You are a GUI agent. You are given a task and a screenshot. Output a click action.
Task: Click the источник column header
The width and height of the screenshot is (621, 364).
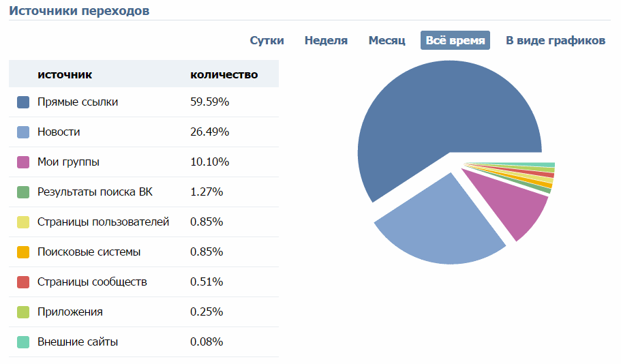[65, 74]
